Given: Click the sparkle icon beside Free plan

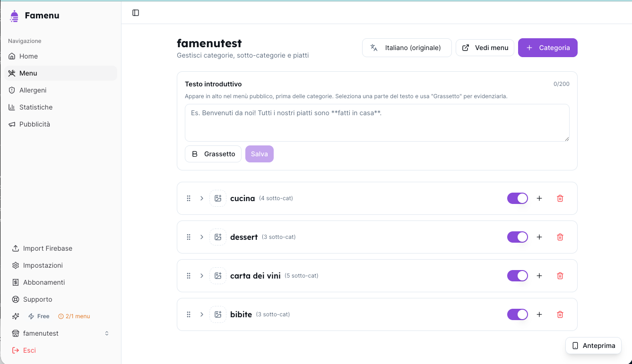Looking at the screenshot, I should point(16,316).
